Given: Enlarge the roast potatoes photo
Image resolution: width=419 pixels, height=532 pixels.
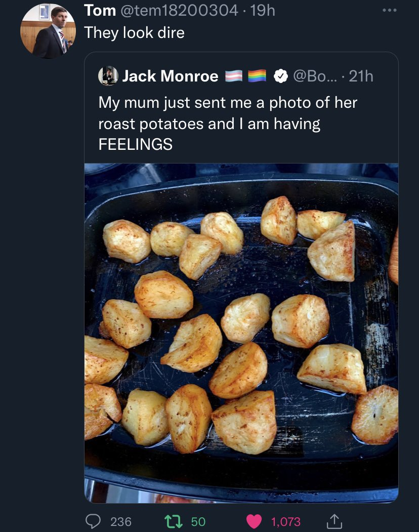Looking at the screenshot, I should coord(241,333).
